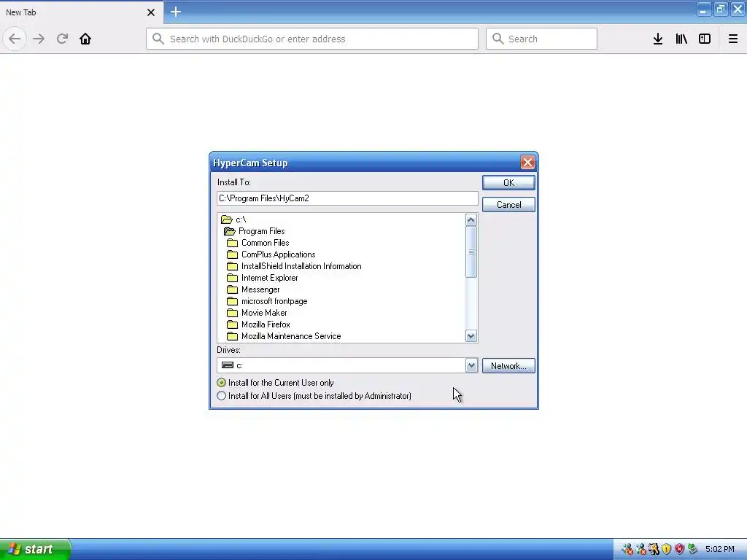Click Safely Remove Hardware tray icon

692,550
